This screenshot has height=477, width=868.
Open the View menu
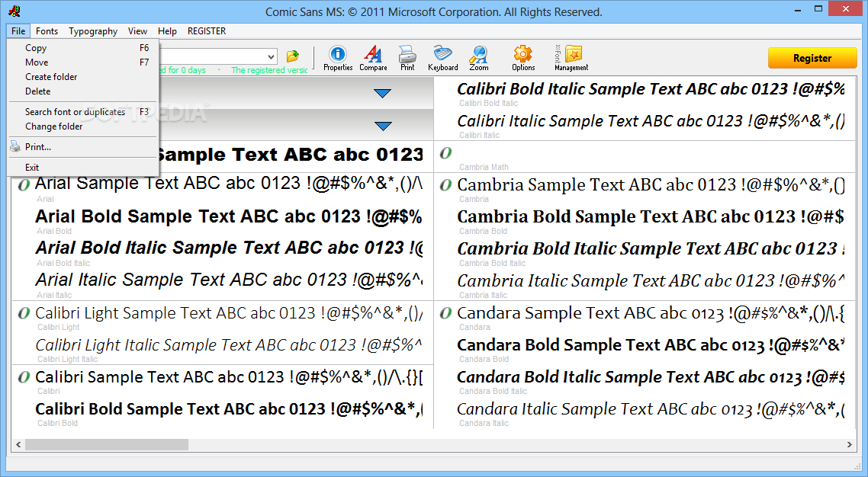[x=137, y=31]
